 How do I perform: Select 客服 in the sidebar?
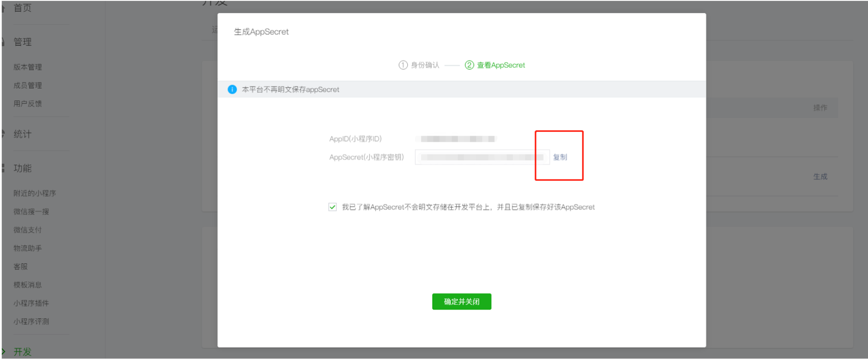pyautogui.click(x=20, y=267)
